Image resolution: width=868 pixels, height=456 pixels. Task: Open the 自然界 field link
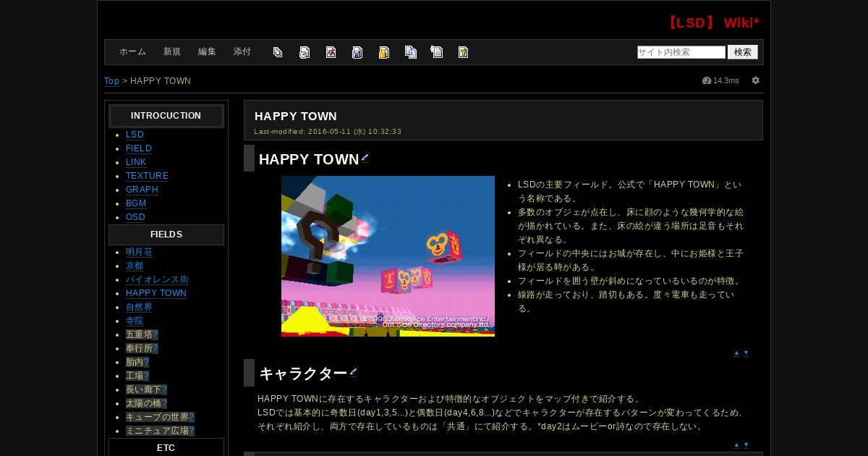point(139,307)
